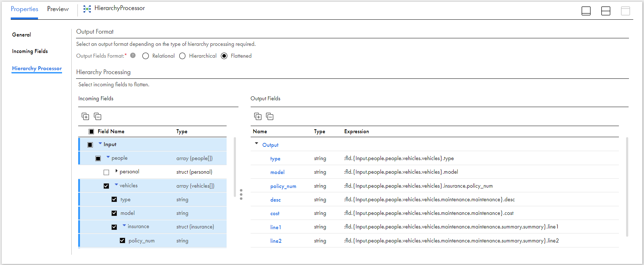Image resolution: width=644 pixels, height=265 pixels.
Task: Open the desc output field link
Action: [275, 200]
